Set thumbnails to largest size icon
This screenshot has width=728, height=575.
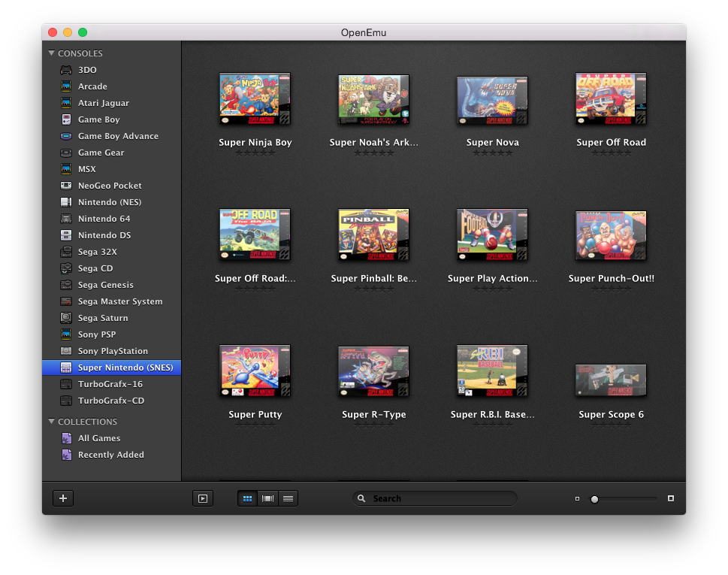pos(670,498)
